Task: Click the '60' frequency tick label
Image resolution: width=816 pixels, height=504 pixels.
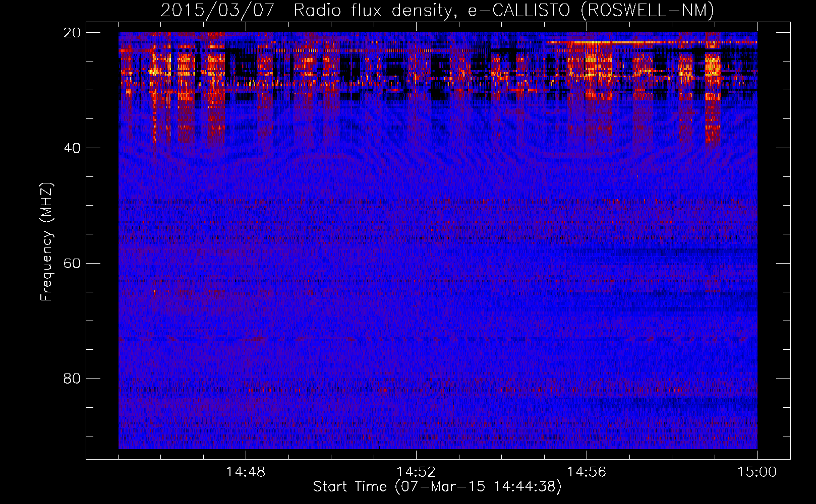Action: tap(72, 264)
